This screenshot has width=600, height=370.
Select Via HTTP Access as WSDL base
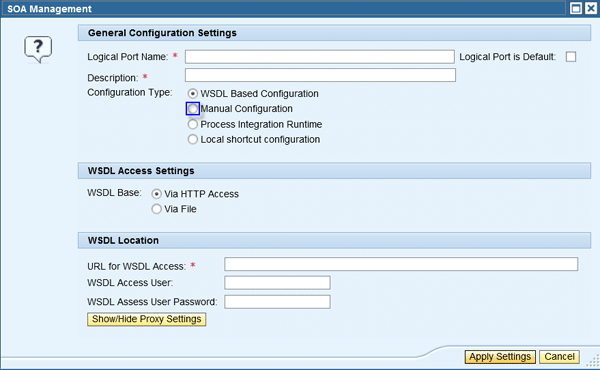click(156, 194)
